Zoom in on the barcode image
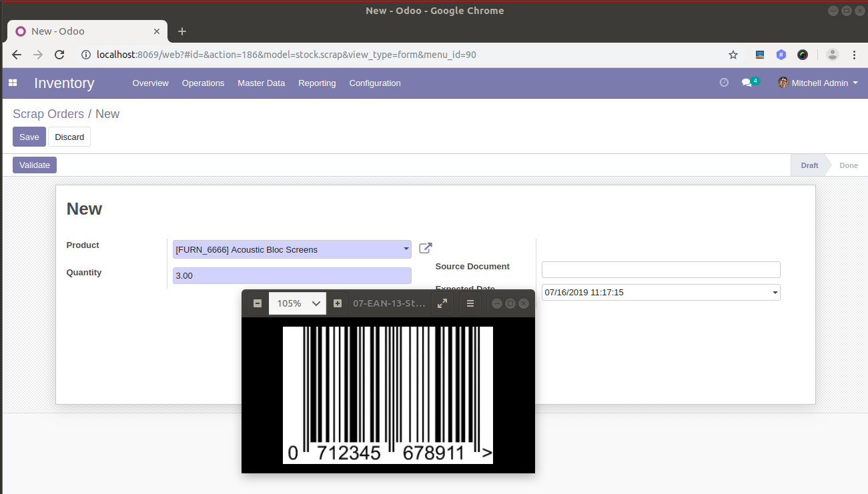 point(338,303)
